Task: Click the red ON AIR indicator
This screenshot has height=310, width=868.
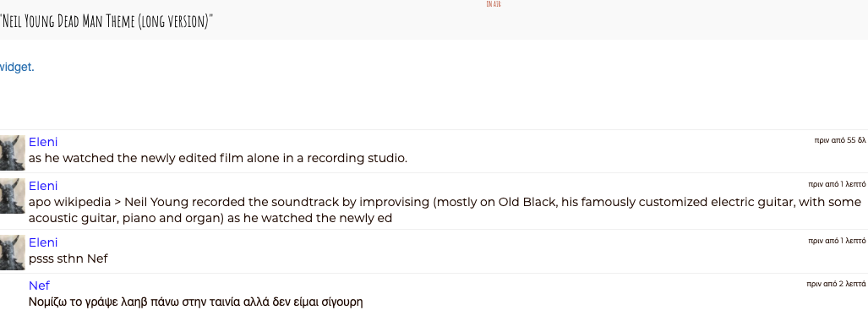Action: [494, 4]
